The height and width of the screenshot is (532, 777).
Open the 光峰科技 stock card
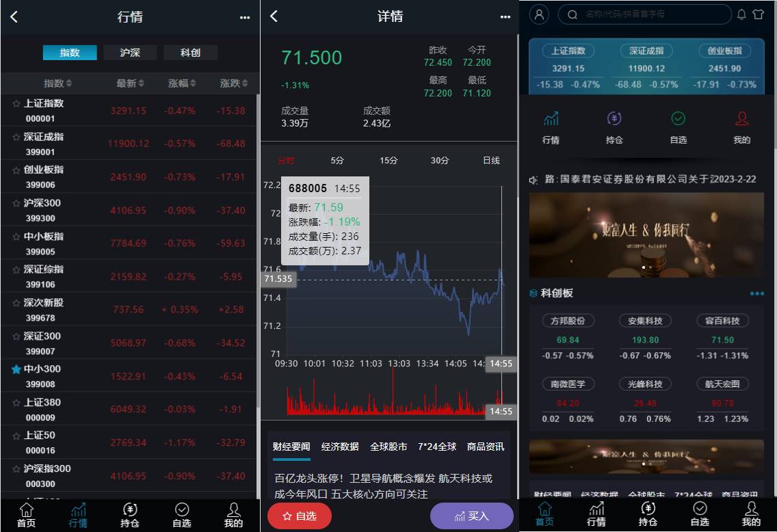pyautogui.click(x=645, y=400)
